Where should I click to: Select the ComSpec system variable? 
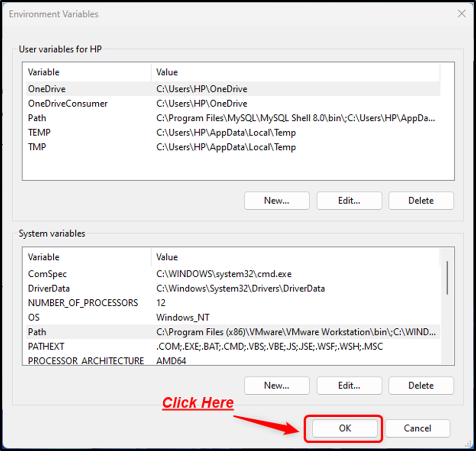(233, 274)
